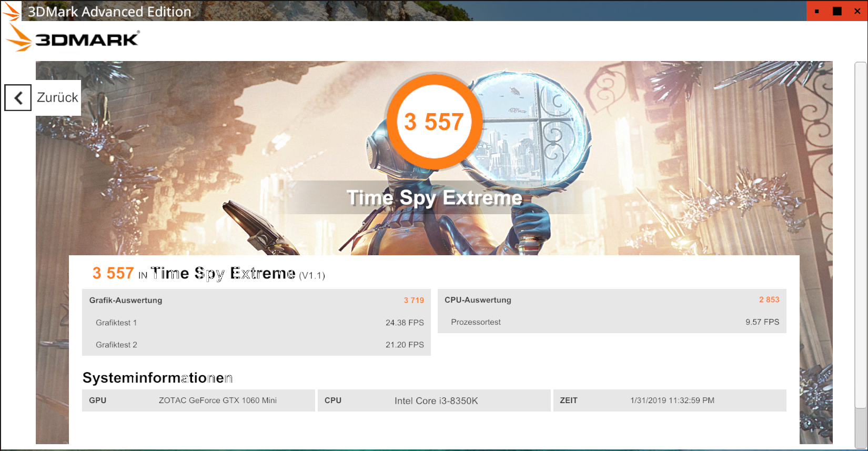Select the Grafiktest 1 row label
This screenshot has width=868, height=451.
(116, 323)
